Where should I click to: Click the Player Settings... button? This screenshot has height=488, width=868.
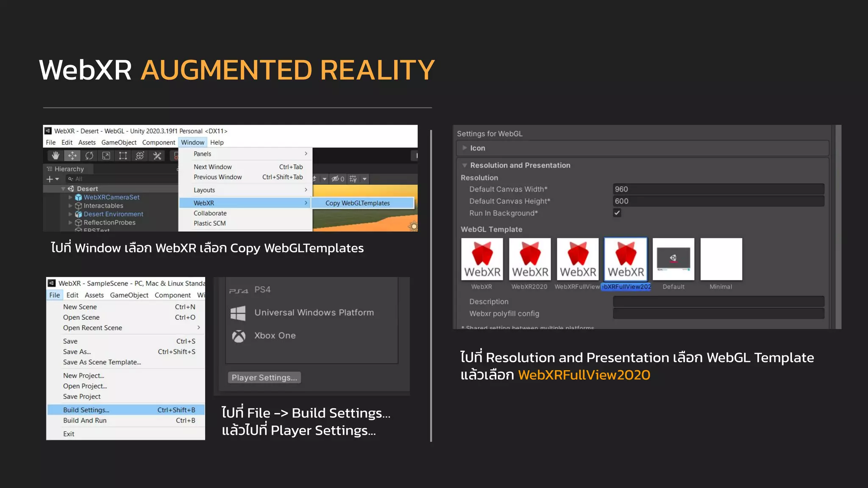264,377
